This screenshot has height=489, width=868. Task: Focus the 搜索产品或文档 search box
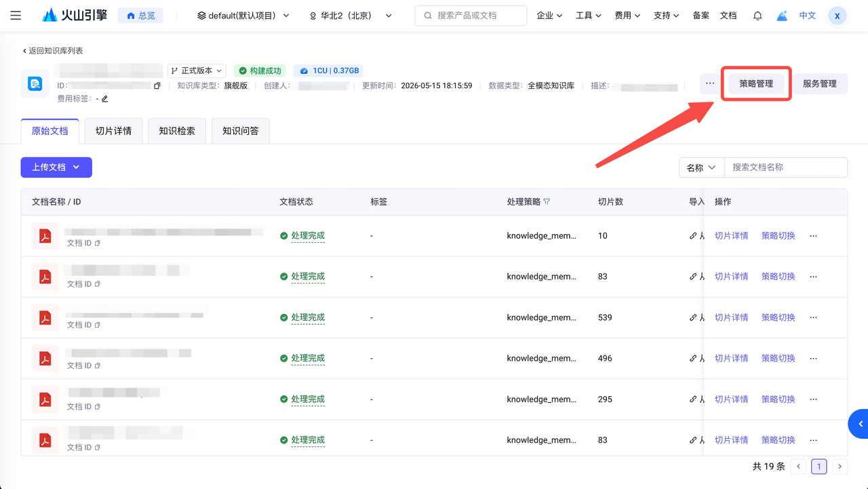click(471, 16)
